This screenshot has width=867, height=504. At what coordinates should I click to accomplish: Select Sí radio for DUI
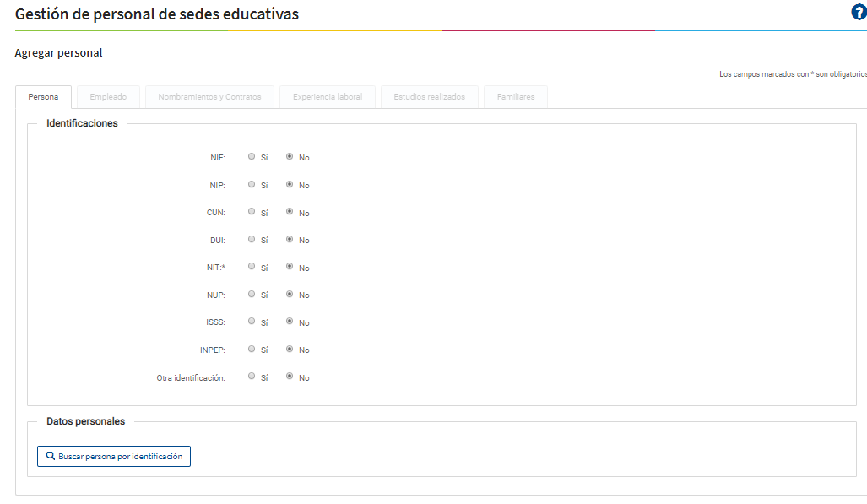tap(252, 239)
